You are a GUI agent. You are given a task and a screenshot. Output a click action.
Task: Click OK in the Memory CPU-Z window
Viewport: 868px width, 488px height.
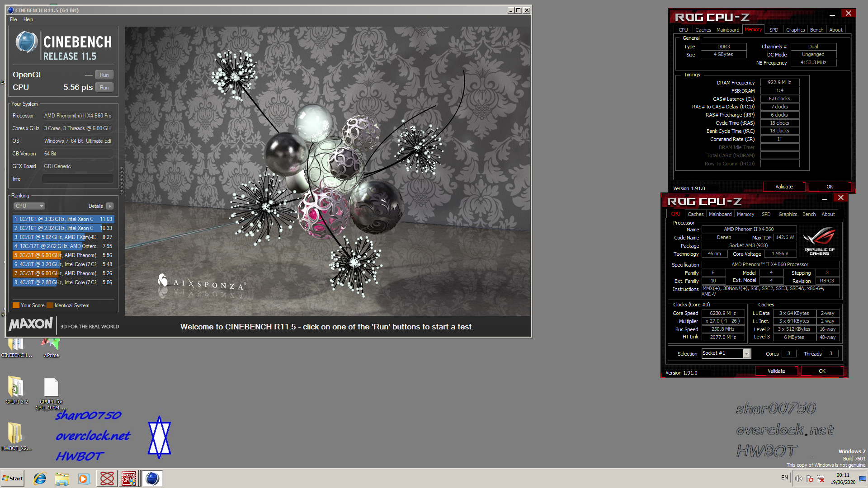[830, 187]
